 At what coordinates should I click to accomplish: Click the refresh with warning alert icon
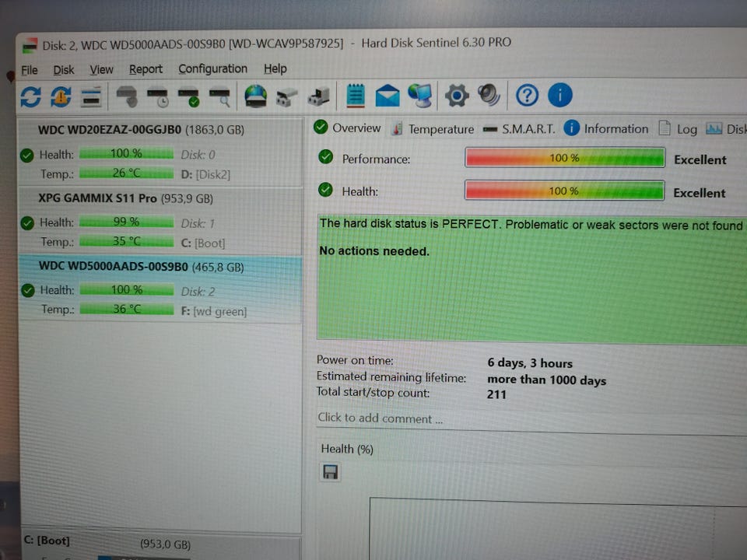point(61,96)
